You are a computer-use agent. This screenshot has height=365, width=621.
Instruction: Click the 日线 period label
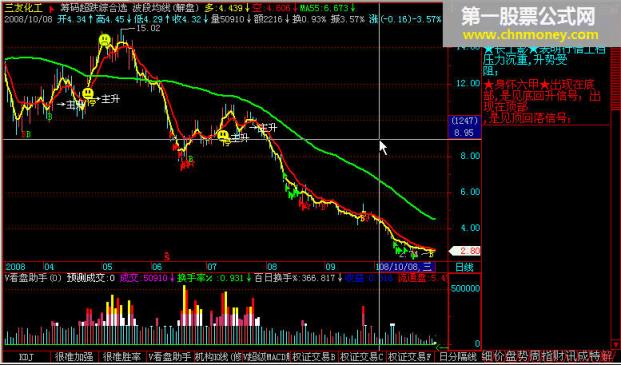tap(464, 268)
